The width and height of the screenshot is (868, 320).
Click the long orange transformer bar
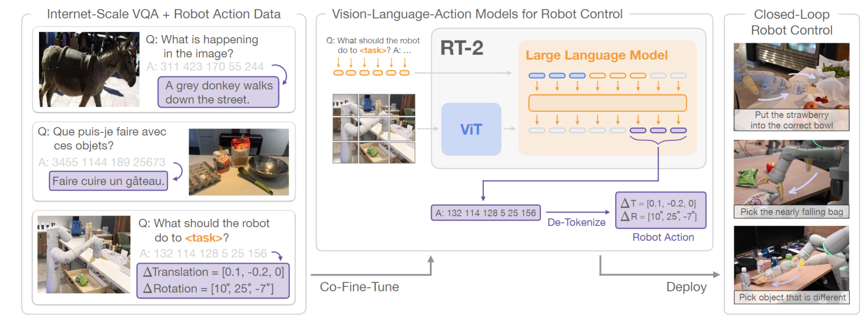pyautogui.click(x=607, y=103)
